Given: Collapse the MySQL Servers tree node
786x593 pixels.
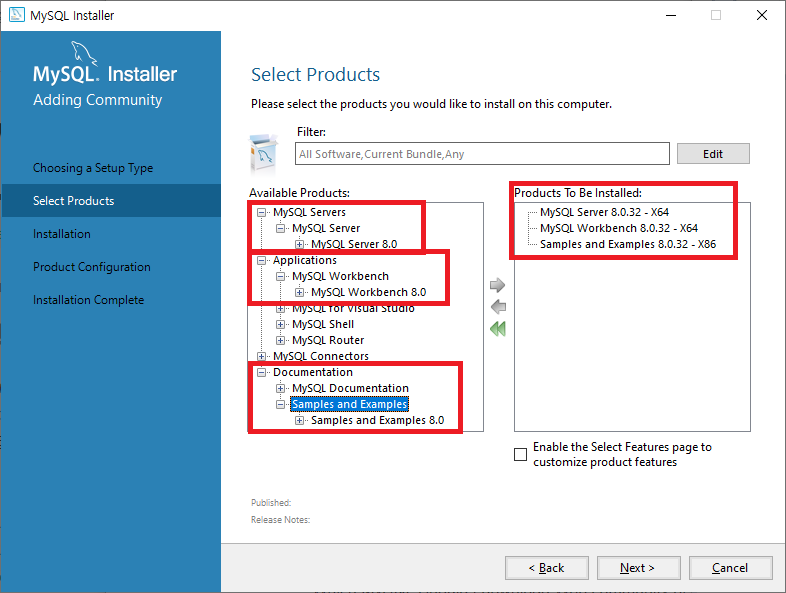Looking at the screenshot, I should pos(261,213).
